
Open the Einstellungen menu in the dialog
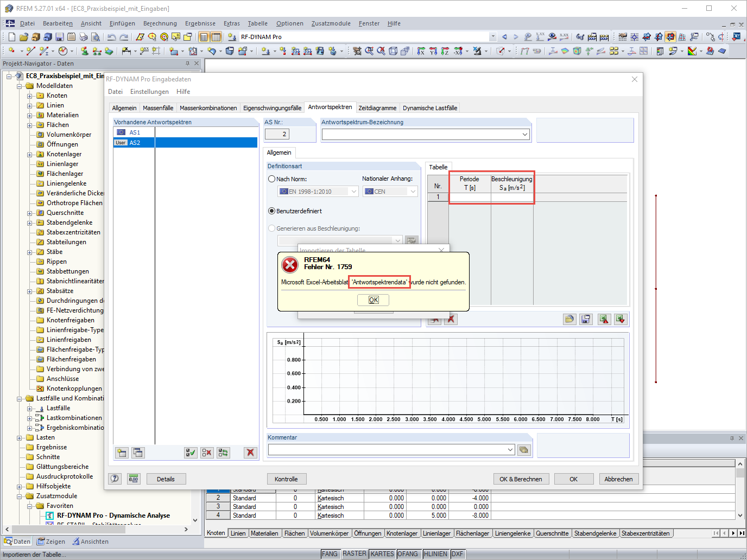click(x=149, y=91)
